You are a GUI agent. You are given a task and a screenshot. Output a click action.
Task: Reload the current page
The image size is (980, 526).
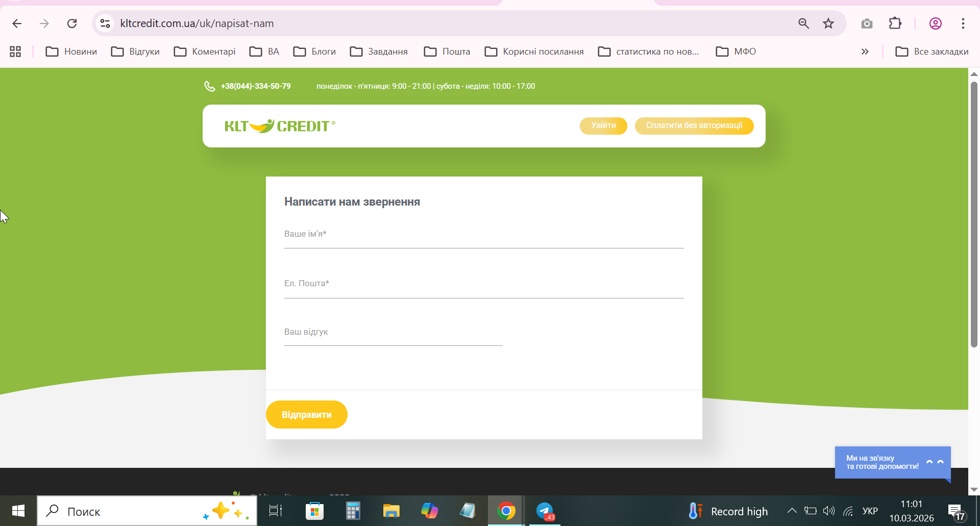coord(72,23)
